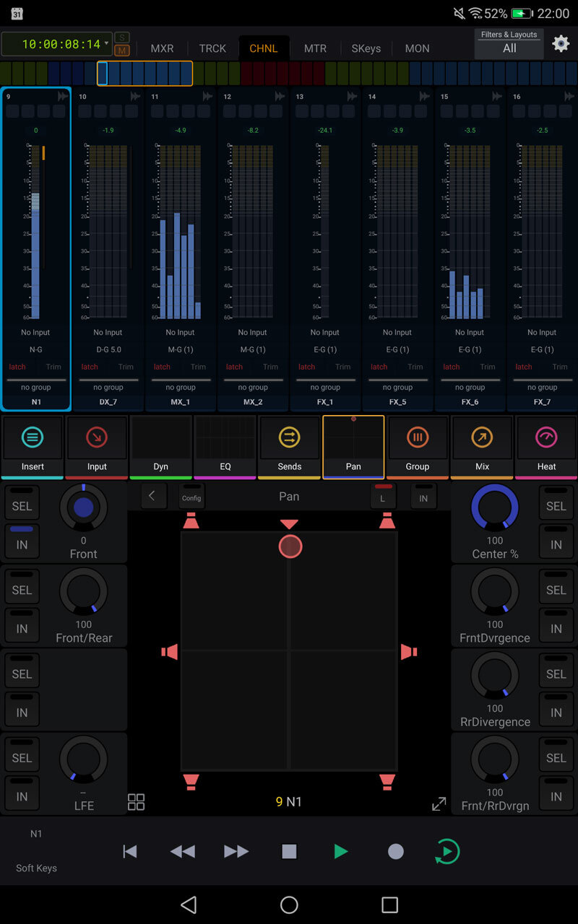
Task: Toggle the L link button above Pan grid
Action: (x=383, y=496)
